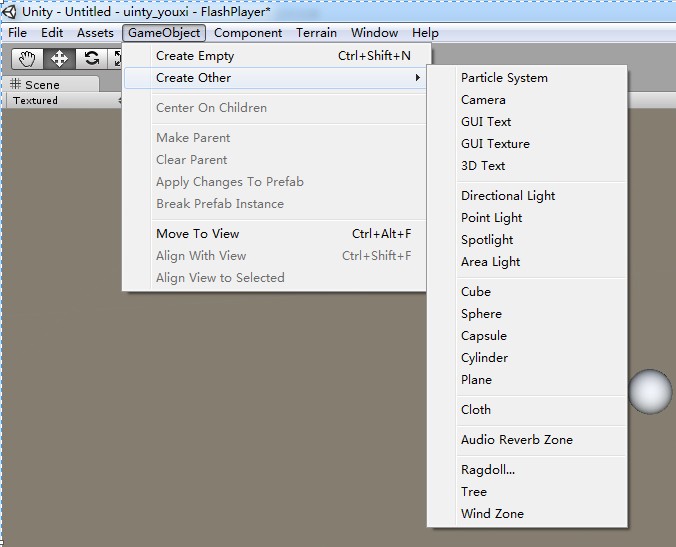Select the sphere in the Scene view
The height and width of the screenshot is (547, 676).
click(x=650, y=391)
